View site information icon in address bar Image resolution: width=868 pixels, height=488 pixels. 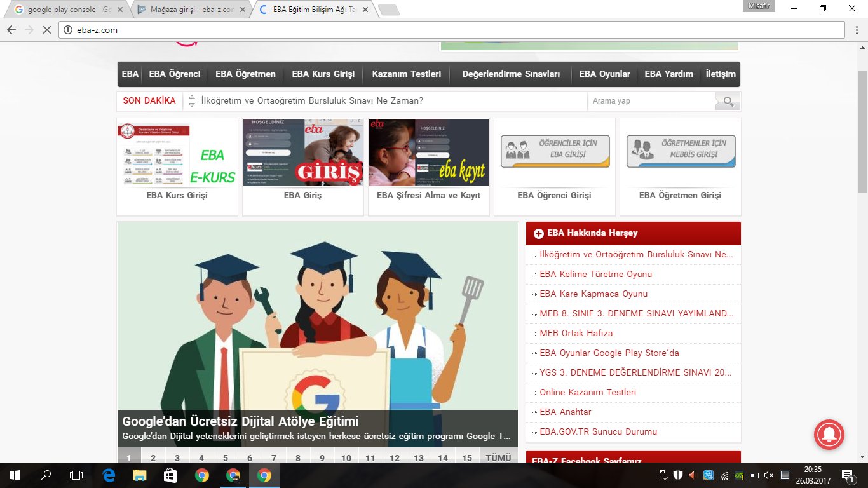pyautogui.click(x=69, y=30)
